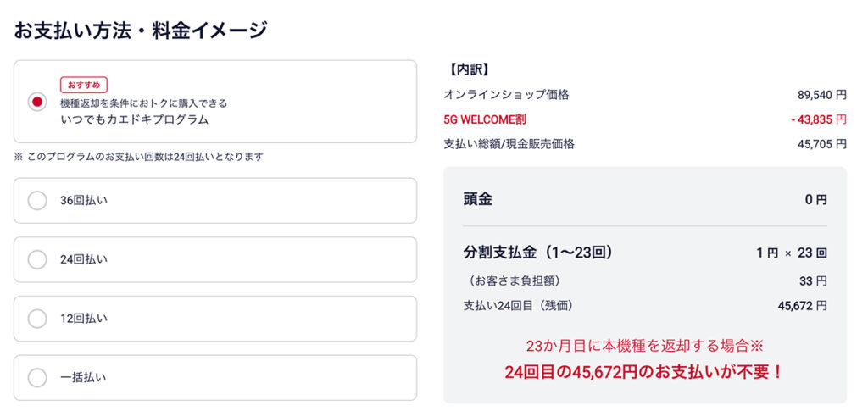This screenshot has height=411, width=868.
Task: Click the お支払い方法・料金イメージ heading
Action: [x=141, y=31]
